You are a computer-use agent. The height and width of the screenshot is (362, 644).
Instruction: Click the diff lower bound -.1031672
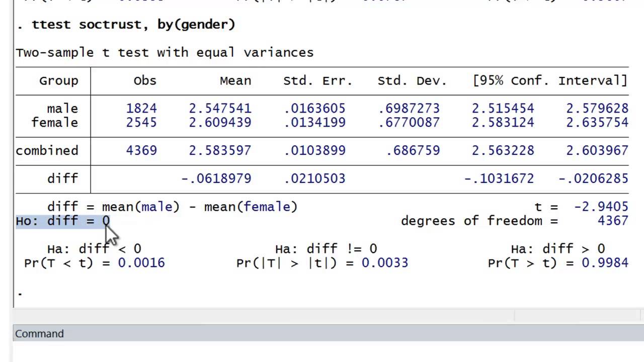click(499, 178)
